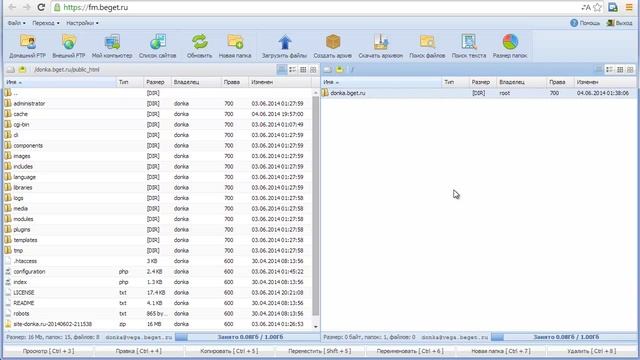Open the Внешний FTP toolbar icon

click(69, 42)
